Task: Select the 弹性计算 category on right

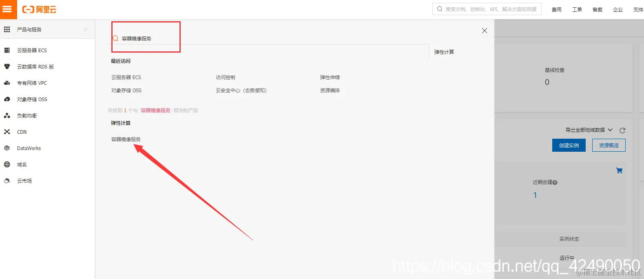Action: coord(444,52)
